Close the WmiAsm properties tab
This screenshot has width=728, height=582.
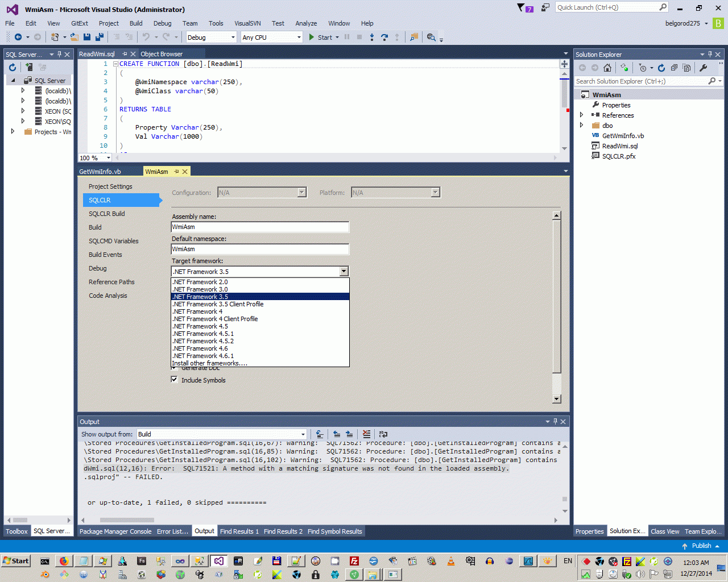point(185,172)
